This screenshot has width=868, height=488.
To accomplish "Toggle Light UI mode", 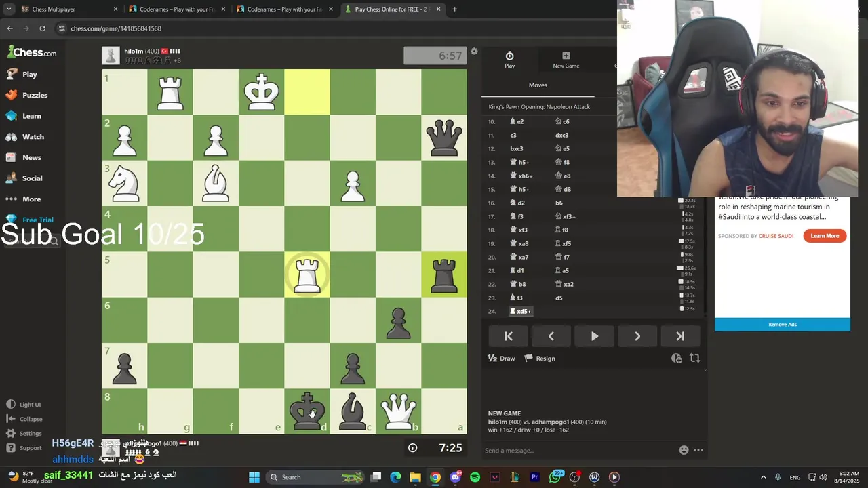I will tap(24, 405).
